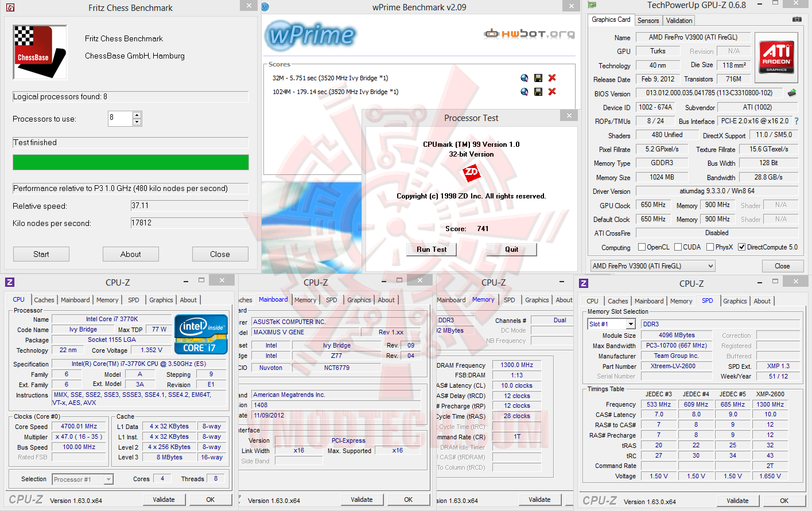Click the green Fritz benchmark progress bar
The height and width of the screenshot is (511, 812).
(x=131, y=162)
